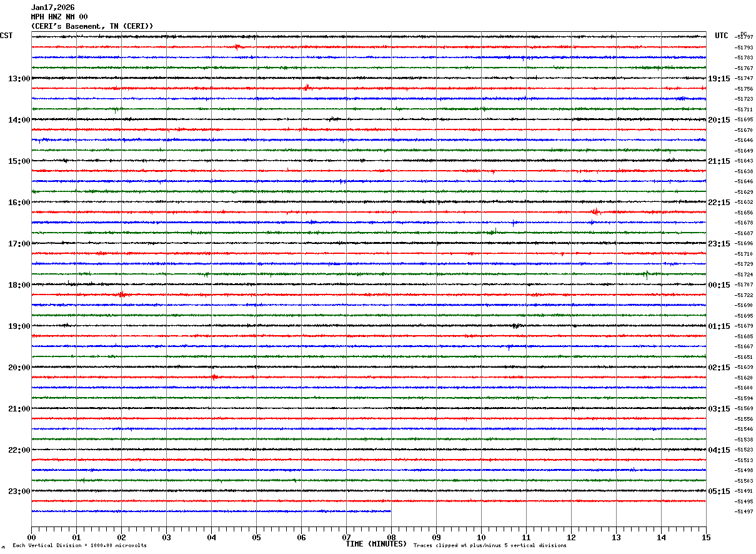756x554 pixels.
Task: Select the 18:00 CST time label
Action: (19, 285)
